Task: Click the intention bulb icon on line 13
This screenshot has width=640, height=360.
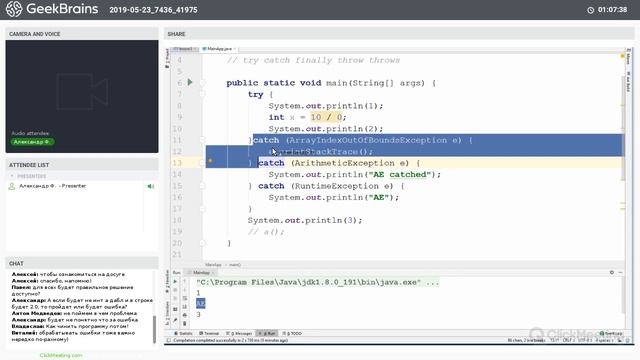Action: pyautogui.click(x=210, y=161)
